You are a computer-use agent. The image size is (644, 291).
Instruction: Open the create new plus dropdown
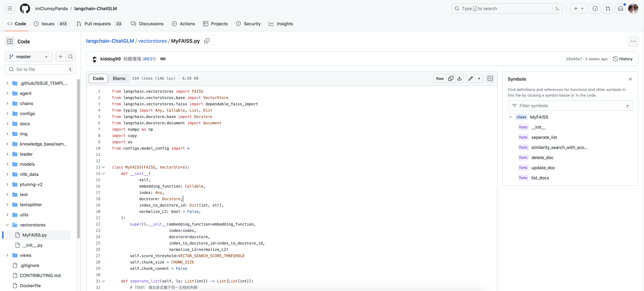pyautogui.click(x=579, y=9)
